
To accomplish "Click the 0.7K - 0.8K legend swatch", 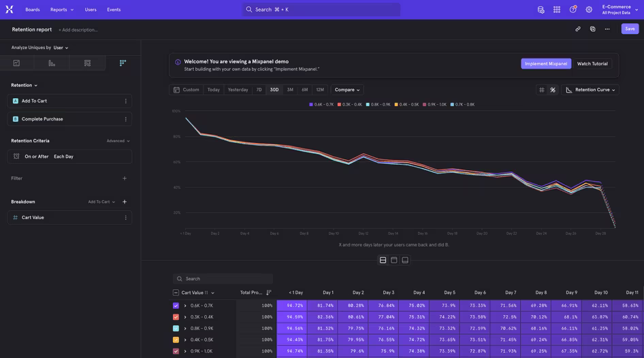I will click(452, 105).
